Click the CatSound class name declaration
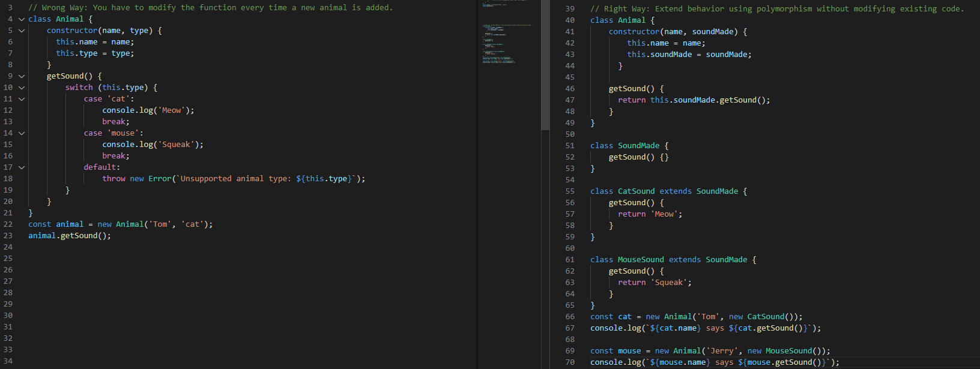980x369 pixels. click(x=636, y=191)
